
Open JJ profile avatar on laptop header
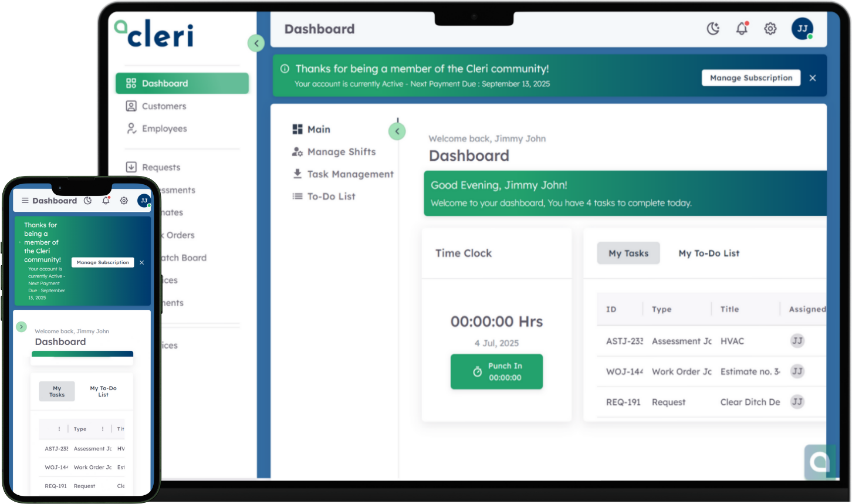pos(802,28)
